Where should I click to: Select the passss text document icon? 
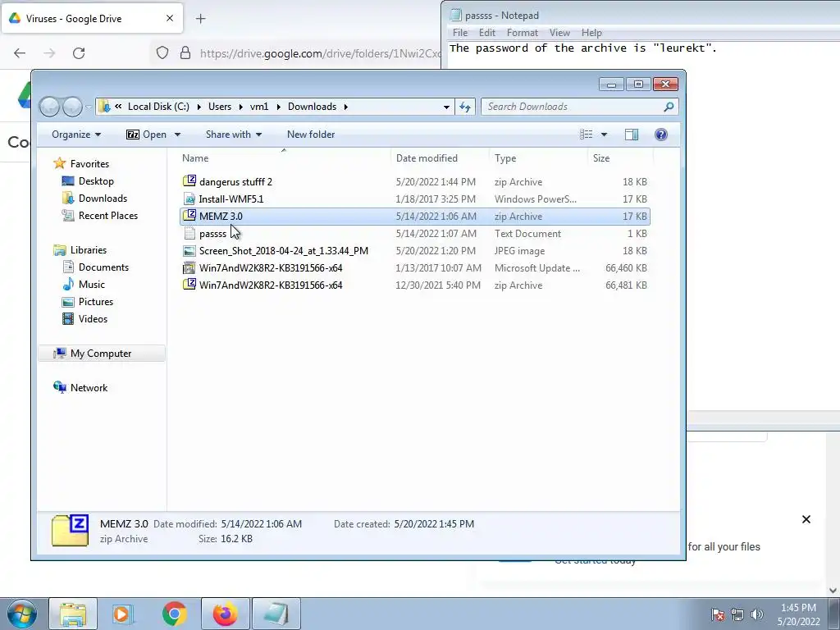[189, 234]
